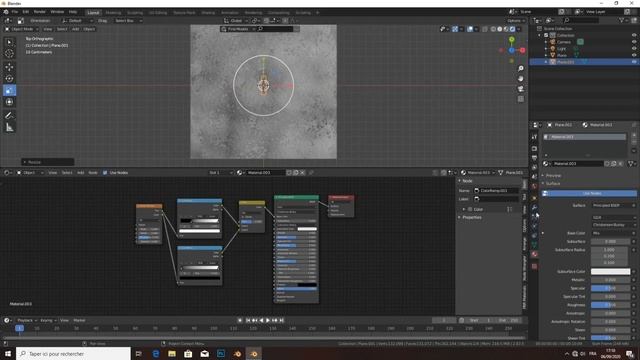Select the Transform tool in viewport toolbar
Screen dimensions: 640x360
tap(9, 102)
